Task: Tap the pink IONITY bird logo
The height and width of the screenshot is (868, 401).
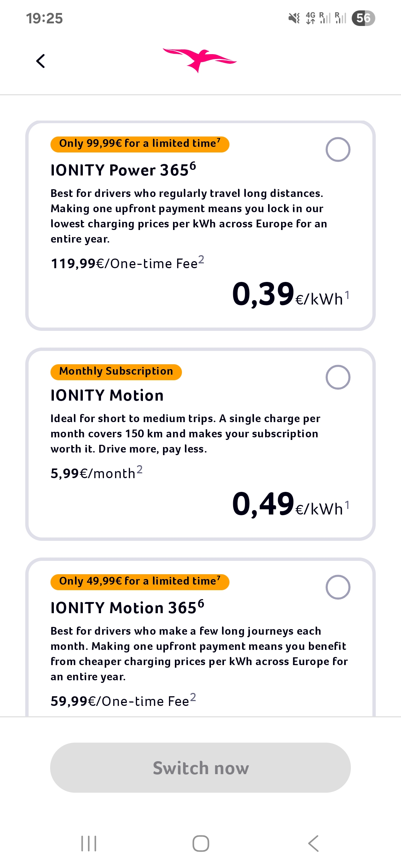Action: coord(200,60)
